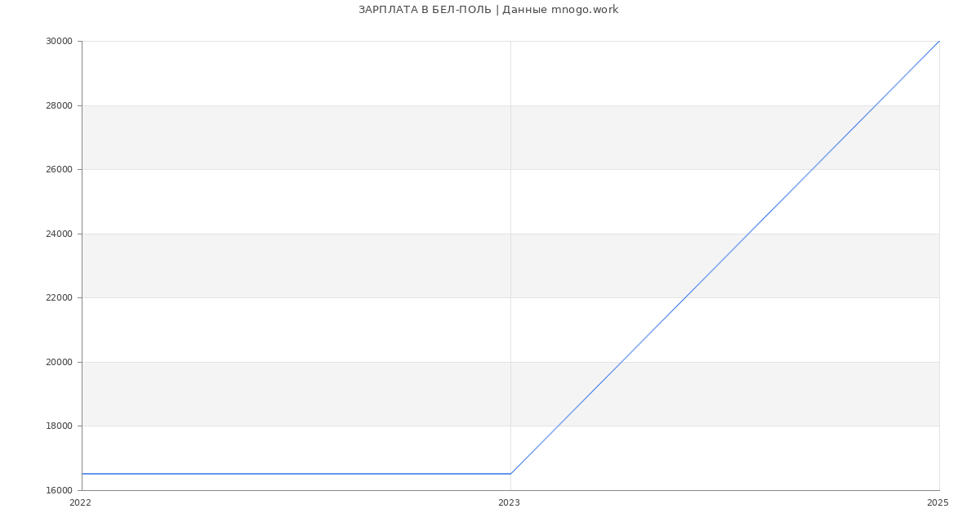This screenshot has width=980, height=531.
Task: Select the 16000 y-axis label
Action: point(59,490)
